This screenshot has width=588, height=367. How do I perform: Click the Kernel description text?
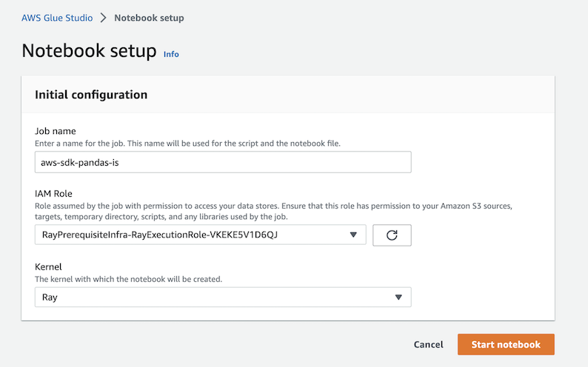pos(128,280)
